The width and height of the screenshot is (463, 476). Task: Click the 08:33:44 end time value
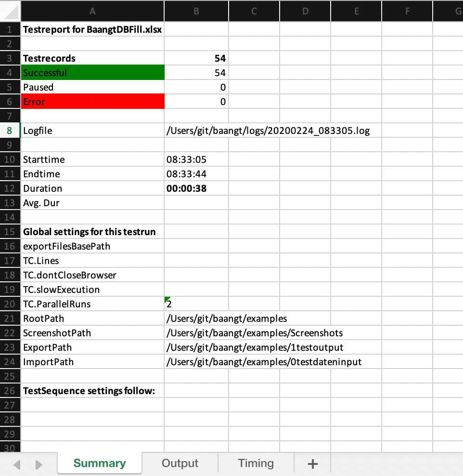pyautogui.click(x=196, y=174)
